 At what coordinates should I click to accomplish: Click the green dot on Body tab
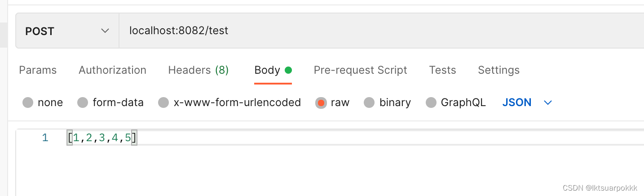pyautogui.click(x=288, y=70)
